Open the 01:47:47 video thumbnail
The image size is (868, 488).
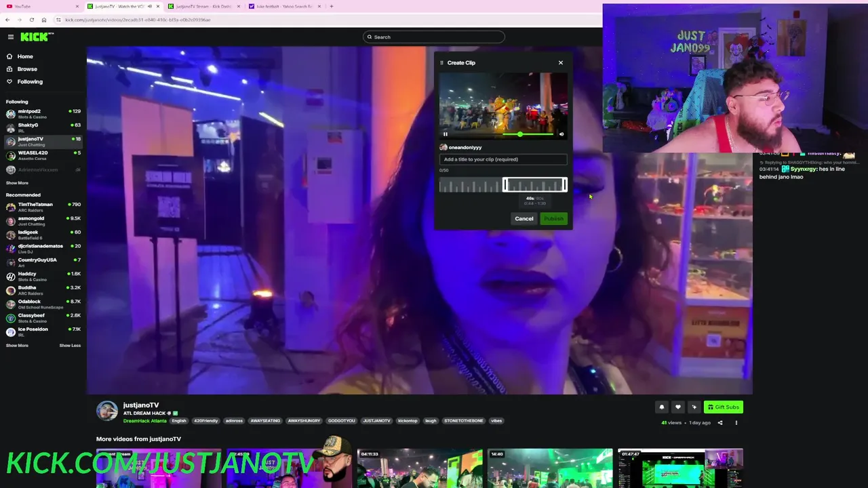[680, 468]
